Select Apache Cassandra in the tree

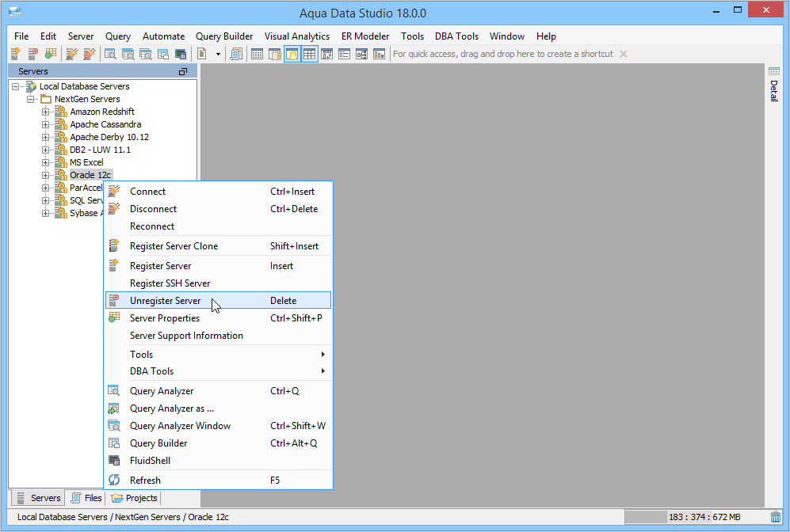[x=105, y=124]
